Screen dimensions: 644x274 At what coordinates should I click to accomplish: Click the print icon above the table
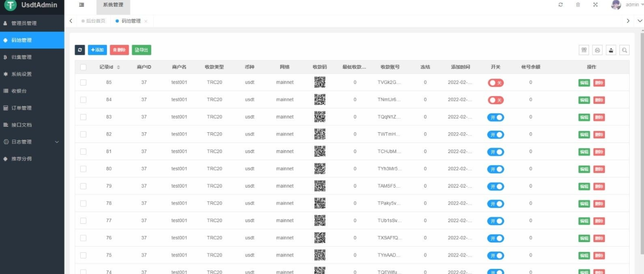coord(597,50)
